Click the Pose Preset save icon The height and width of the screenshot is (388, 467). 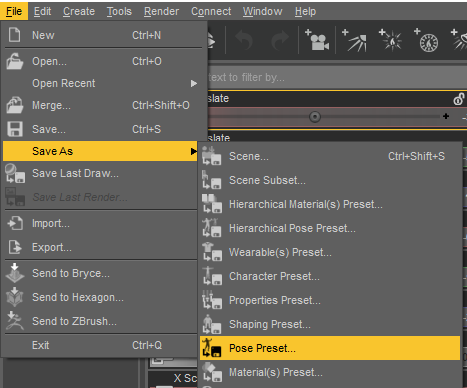[212, 348]
